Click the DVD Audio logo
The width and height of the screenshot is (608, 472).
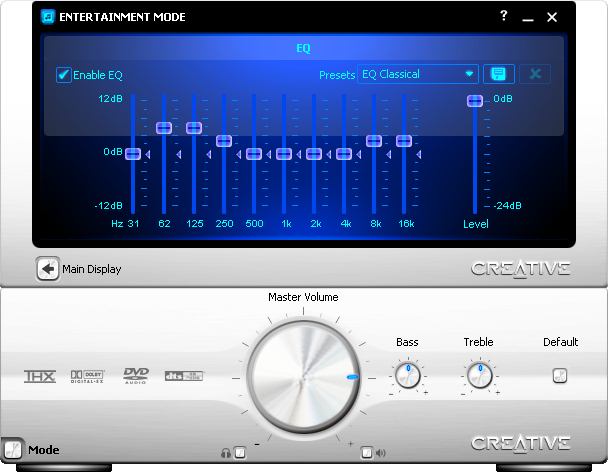click(136, 376)
